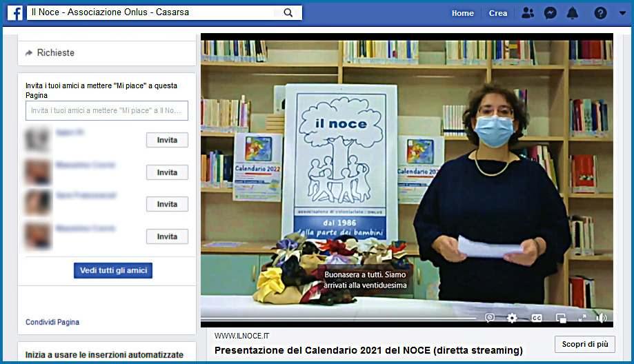Open picture-in-picture video mode
The height and width of the screenshot is (364, 634).
point(561,318)
